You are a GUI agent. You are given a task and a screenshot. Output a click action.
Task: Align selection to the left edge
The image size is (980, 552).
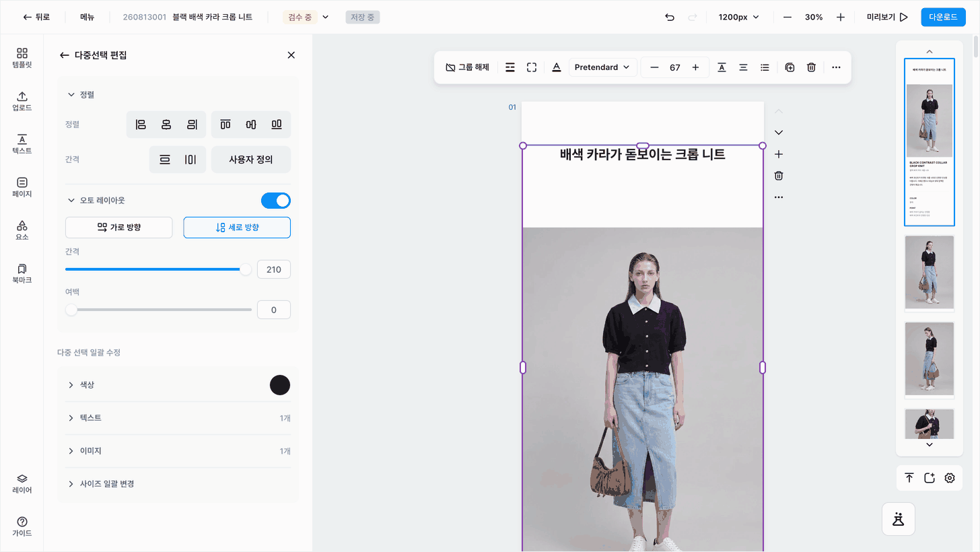click(x=141, y=125)
